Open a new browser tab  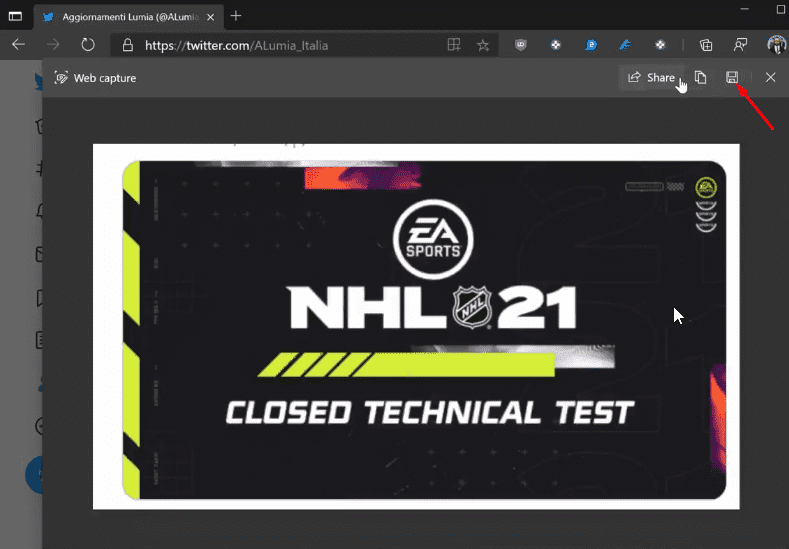(x=235, y=16)
